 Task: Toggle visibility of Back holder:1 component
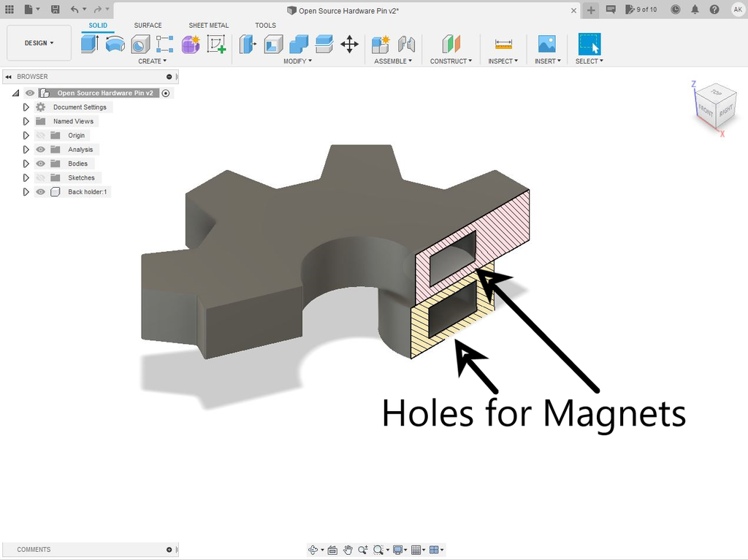(x=40, y=191)
